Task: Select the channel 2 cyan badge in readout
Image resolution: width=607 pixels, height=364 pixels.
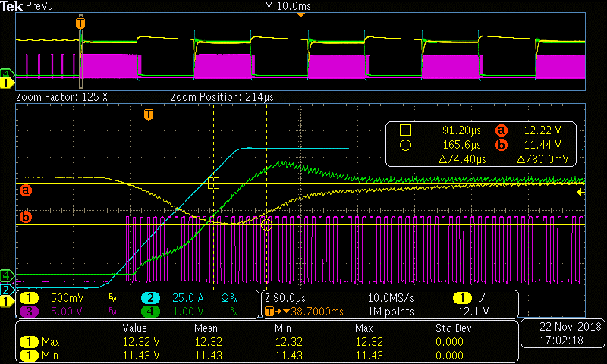Action: [150, 298]
